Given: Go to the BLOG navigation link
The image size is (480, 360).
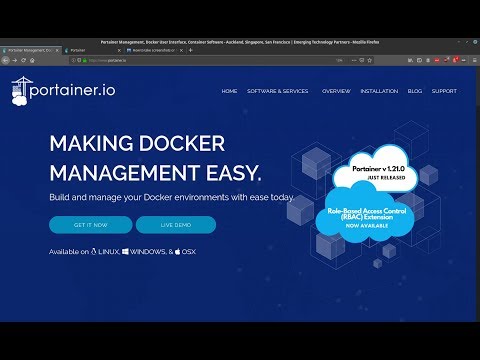Looking at the screenshot, I should tap(415, 91).
